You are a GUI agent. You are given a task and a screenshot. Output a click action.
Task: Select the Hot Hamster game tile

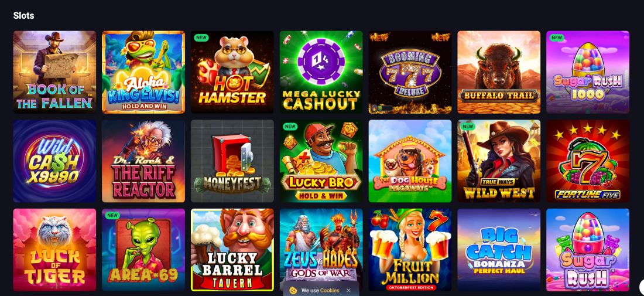click(x=232, y=72)
